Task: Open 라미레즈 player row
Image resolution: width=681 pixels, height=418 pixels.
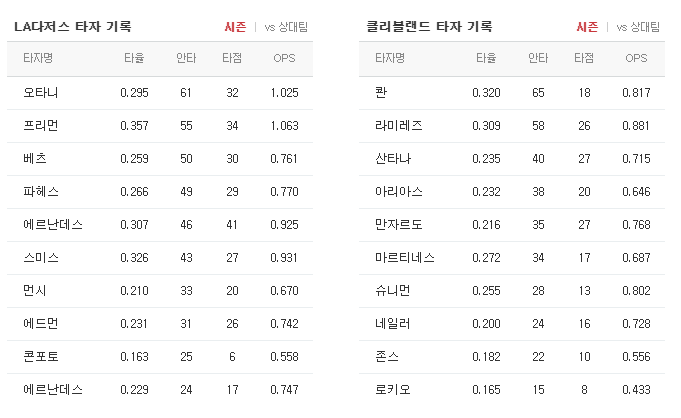Action: [512, 126]
